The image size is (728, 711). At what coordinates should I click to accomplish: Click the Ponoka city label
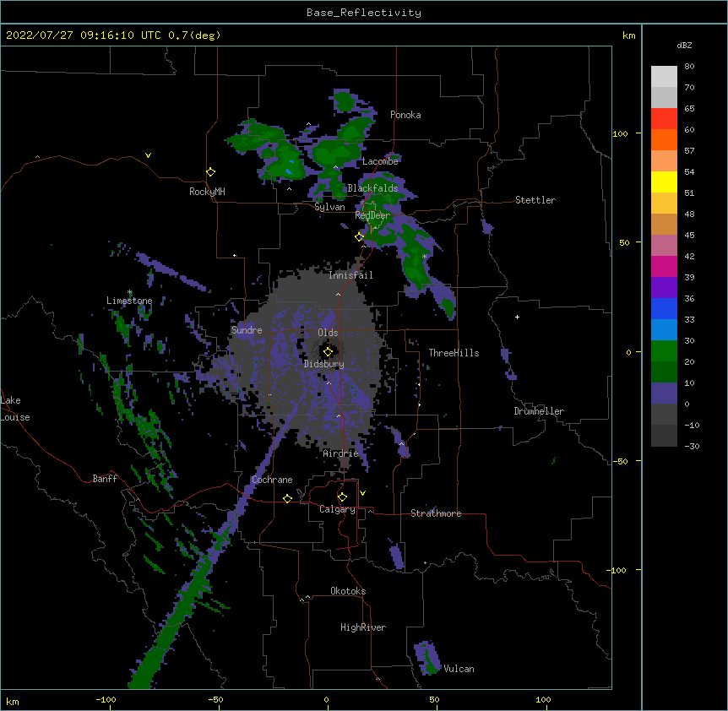click(x=405, y=115)
